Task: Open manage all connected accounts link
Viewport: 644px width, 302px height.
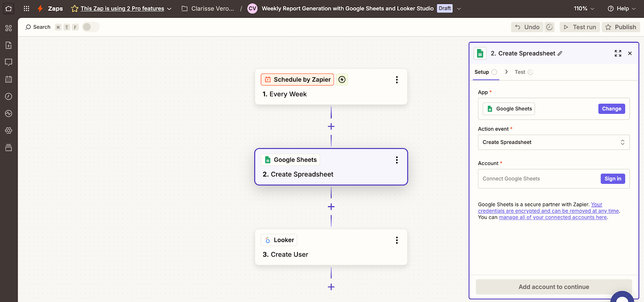Action: point(553,217)
